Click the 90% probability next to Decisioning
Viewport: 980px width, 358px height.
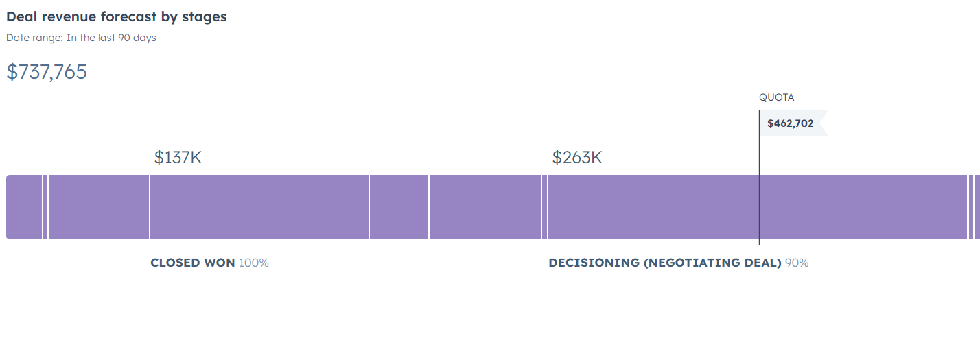797,263
